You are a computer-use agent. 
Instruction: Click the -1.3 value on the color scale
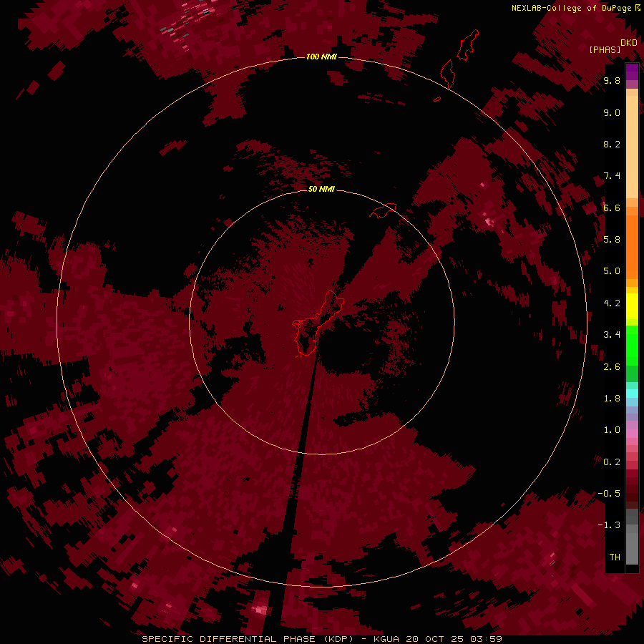tap(609, 525)
